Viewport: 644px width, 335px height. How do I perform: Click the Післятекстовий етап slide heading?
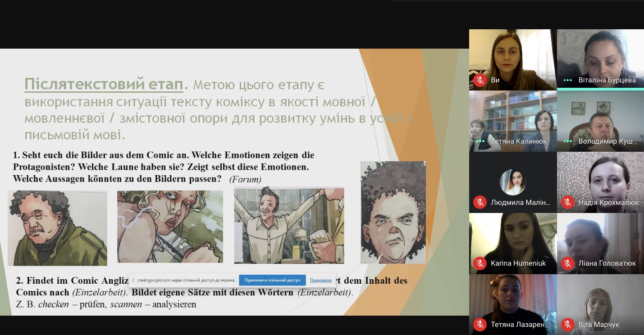(x=104, y=84)
